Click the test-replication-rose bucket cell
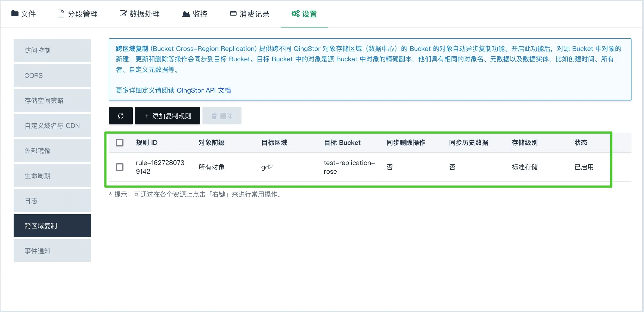The height and width of the screenshot is (312, 644). tap(349, 167)
